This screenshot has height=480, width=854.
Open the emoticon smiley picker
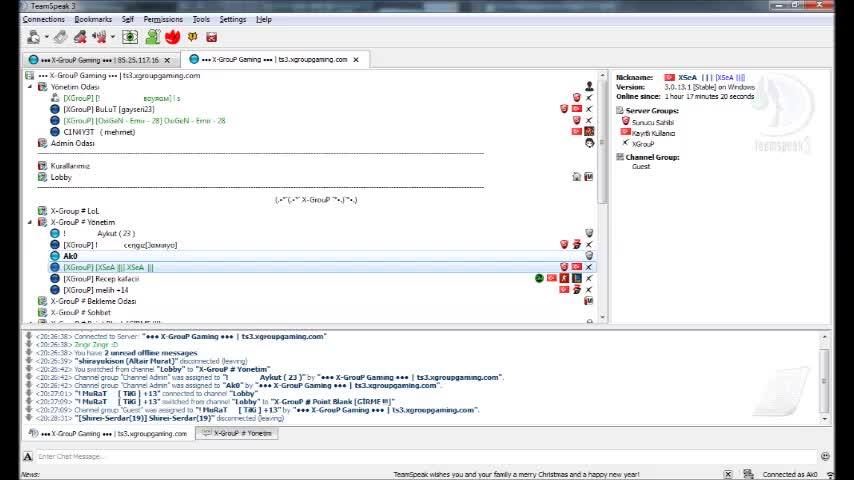(x=825, y=457)
